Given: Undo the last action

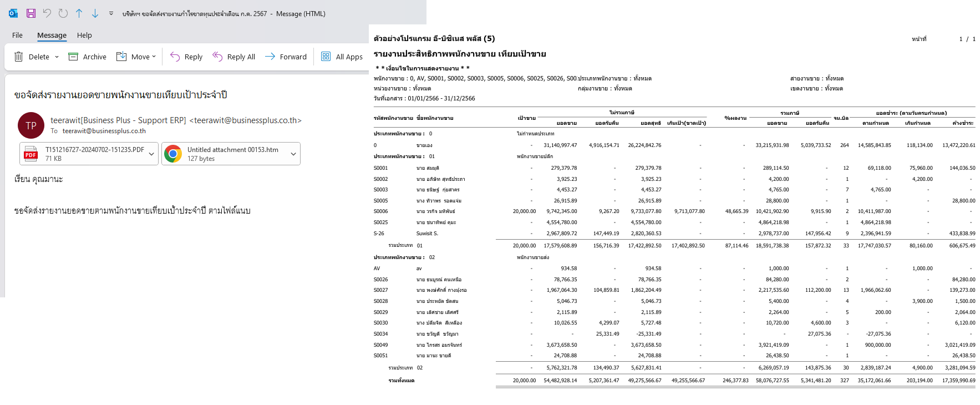Looking at the screenshot, I should click(47, 13).
